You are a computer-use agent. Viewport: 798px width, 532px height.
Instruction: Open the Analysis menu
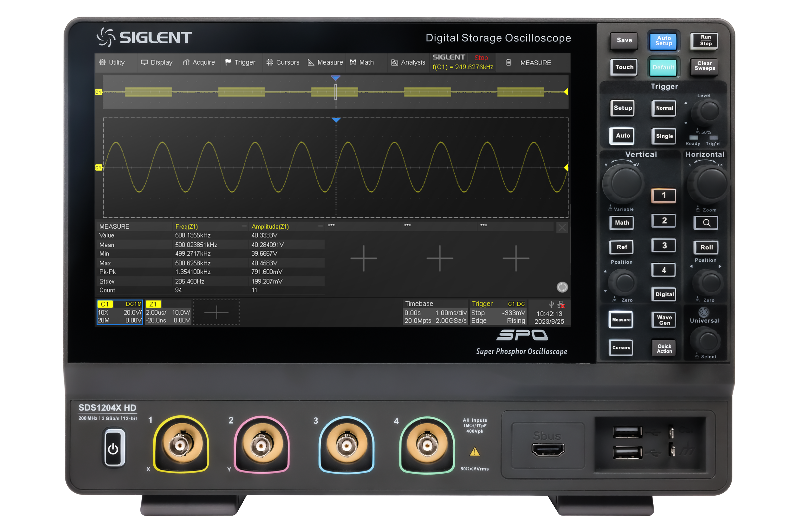408,62
